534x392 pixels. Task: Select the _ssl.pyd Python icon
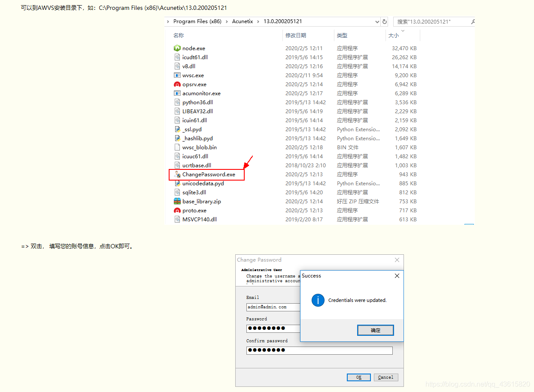click(x=177, y=130)
